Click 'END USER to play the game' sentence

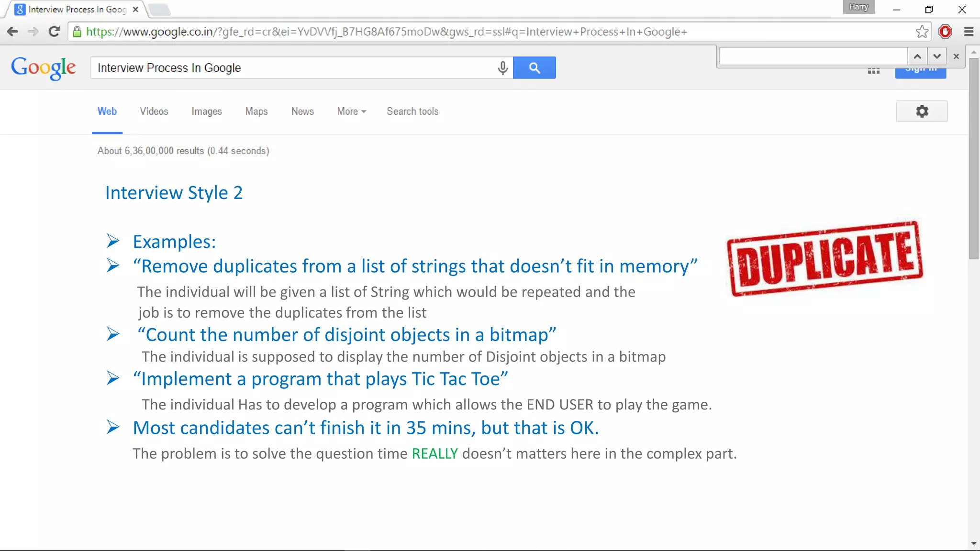click(x=427, y=405)
